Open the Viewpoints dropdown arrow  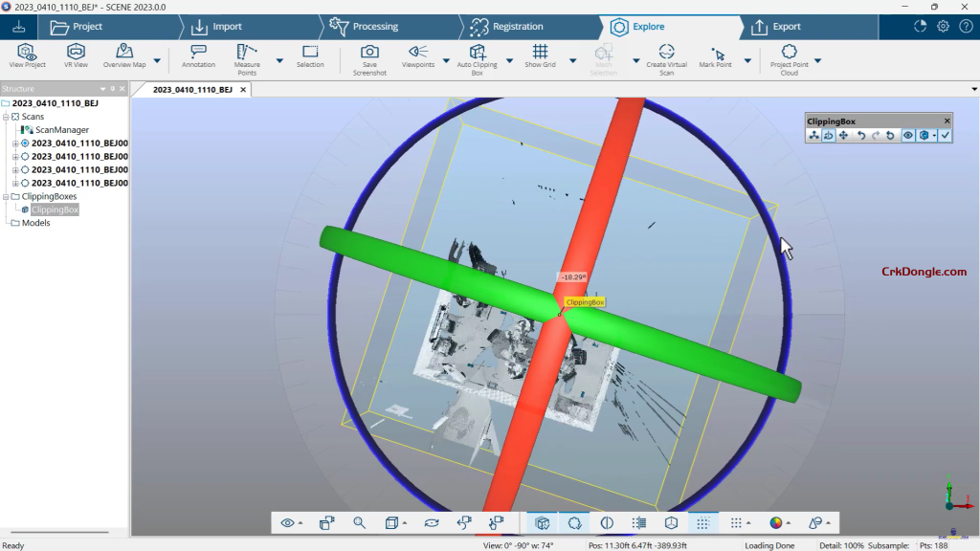point(446,60)
